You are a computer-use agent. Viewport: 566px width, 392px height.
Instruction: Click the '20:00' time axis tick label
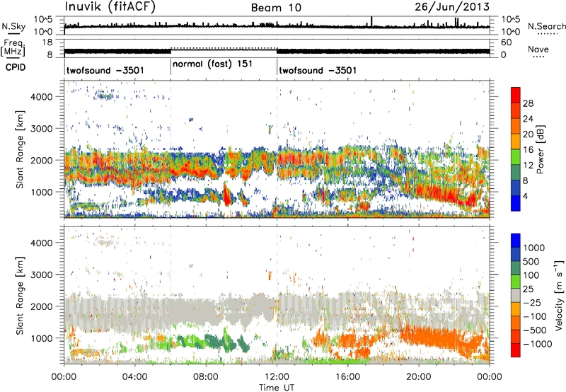click(x=419, y=376)
